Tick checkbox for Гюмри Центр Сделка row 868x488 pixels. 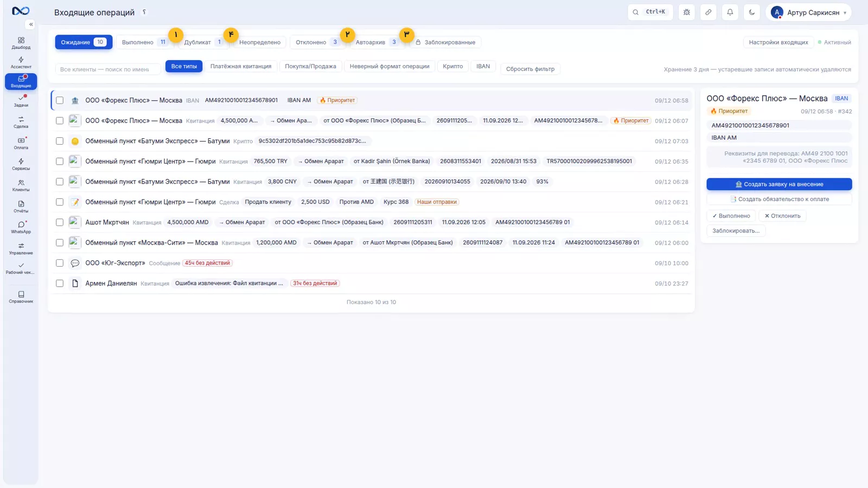(x=60, y=202)
